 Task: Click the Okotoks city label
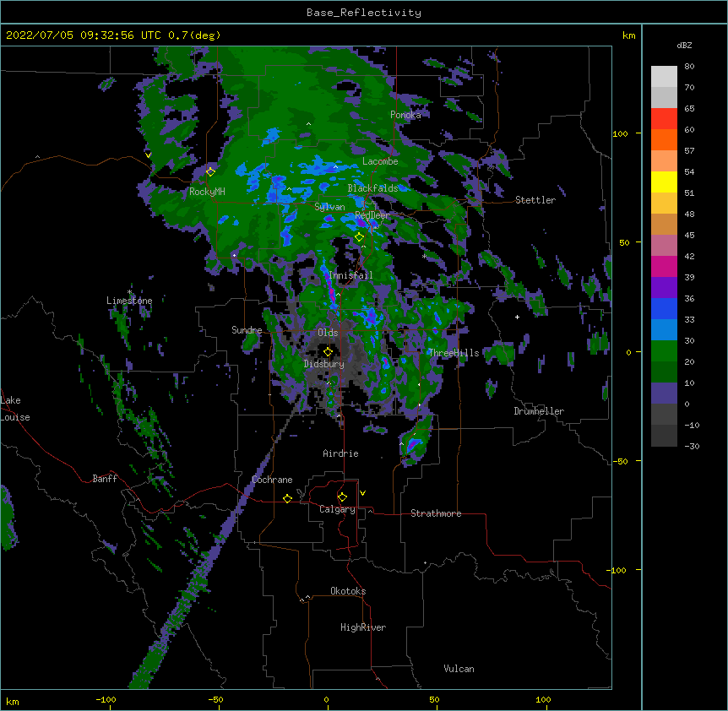point(348,591)
